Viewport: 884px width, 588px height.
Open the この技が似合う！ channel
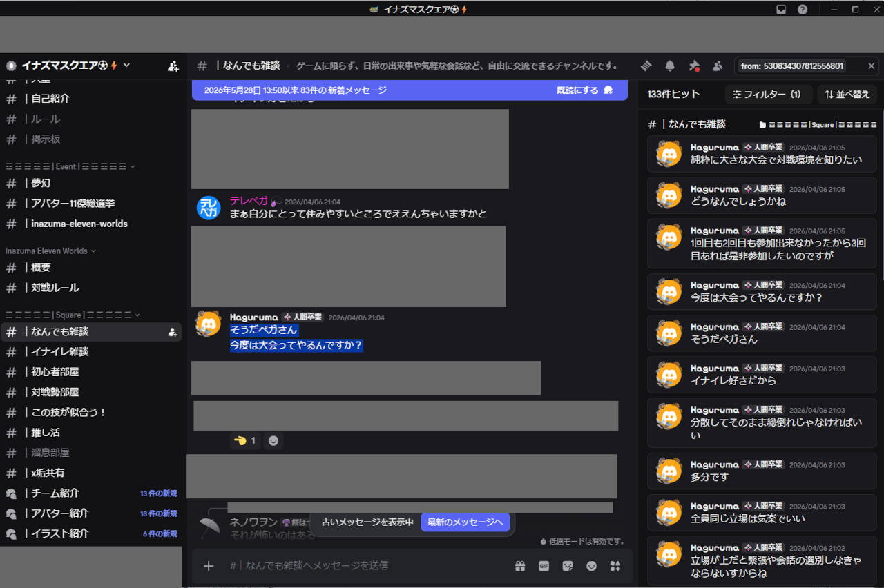pyautogui.click(x=91, y=412)
